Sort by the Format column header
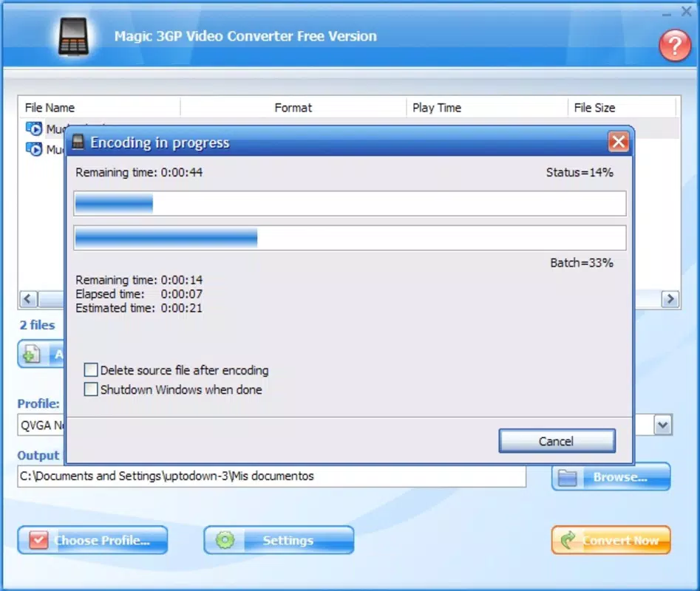 [293, 108]
